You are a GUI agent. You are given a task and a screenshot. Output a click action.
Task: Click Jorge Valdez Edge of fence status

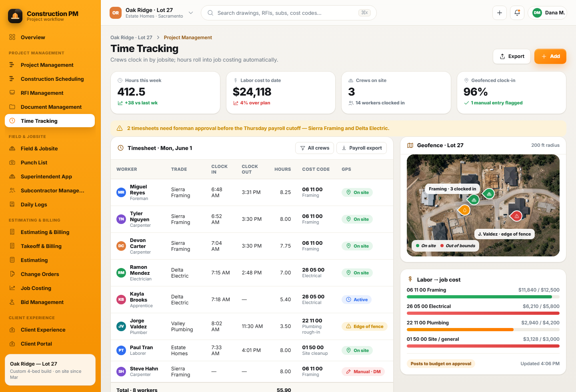(x=364, y=326)
